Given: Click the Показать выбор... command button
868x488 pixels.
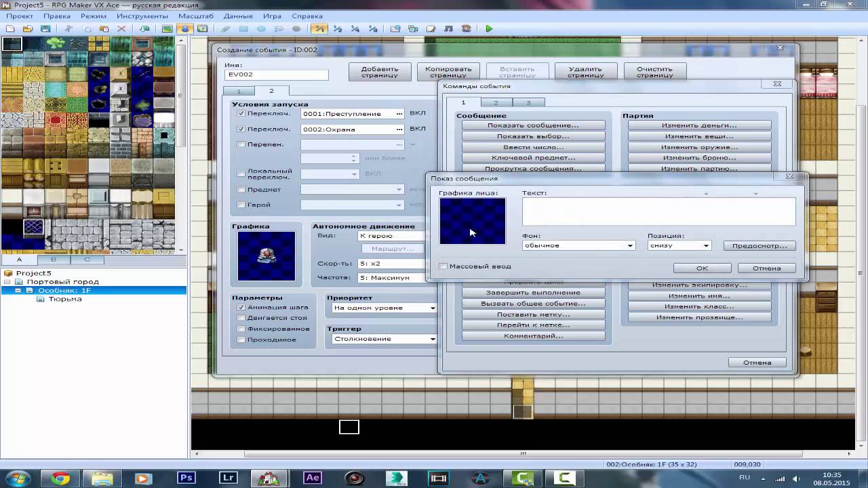Looking at the screenshot, I should click(x=533, y=136).
